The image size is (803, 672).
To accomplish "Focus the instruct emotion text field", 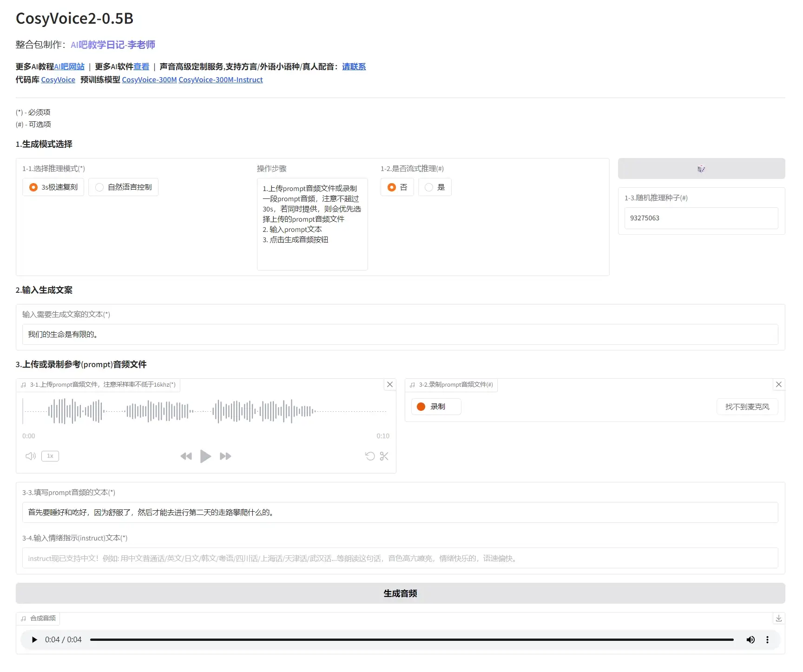I will (400, 558).
